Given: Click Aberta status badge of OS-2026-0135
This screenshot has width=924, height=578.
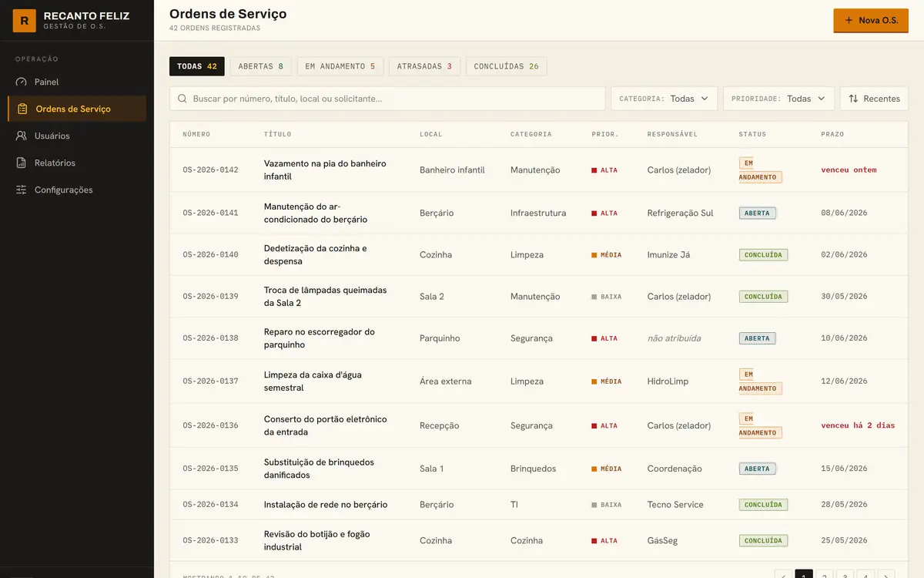Looking at the screenshot, I should click(757, 469).
